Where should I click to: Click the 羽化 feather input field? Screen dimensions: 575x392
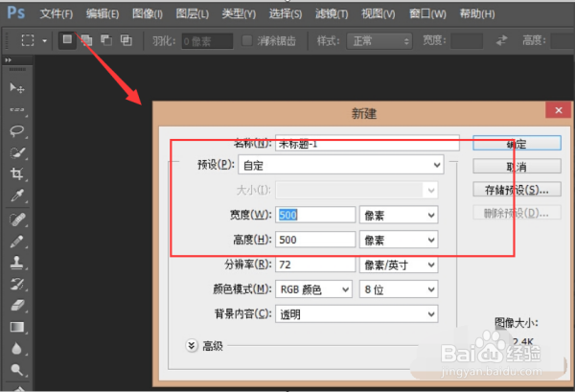(207, 41)
